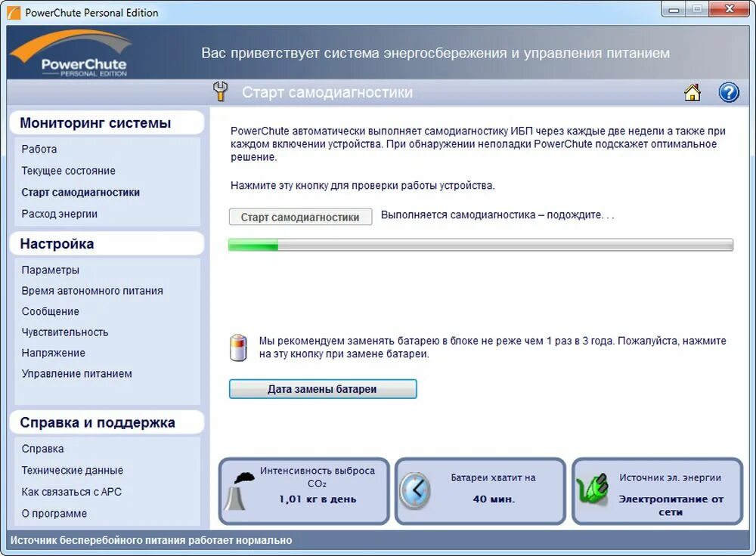Screen dimensions: 756x556
Task: Open the О программе page
Action: click(54, 514)
